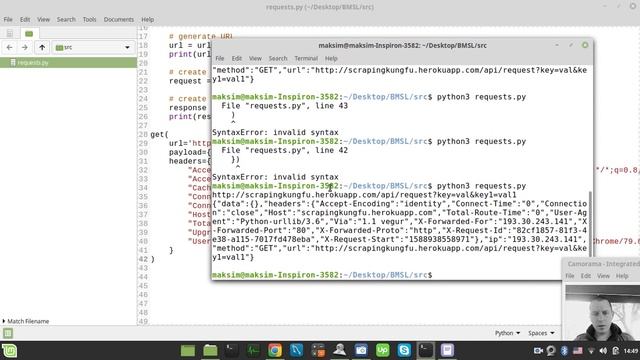Go up to parent folder
The width and height of the screenshot is (640, 360).
click(42, 47)
